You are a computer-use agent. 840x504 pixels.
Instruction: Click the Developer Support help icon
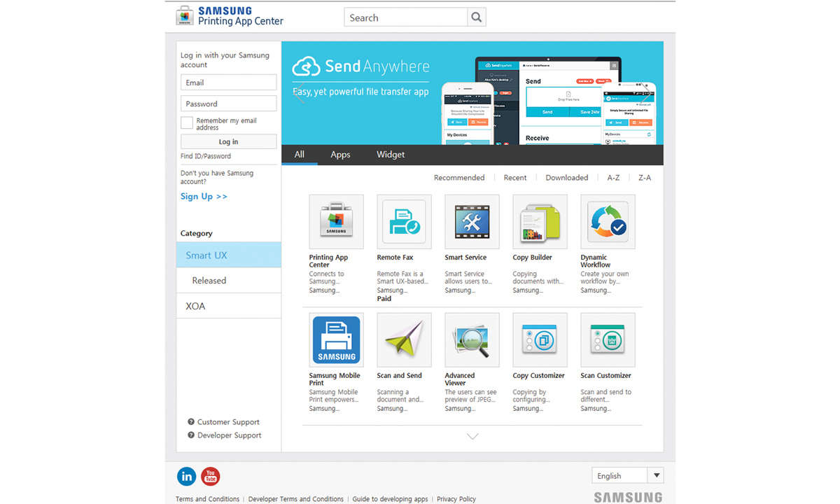pyautogui.click(x=190, y=435)
